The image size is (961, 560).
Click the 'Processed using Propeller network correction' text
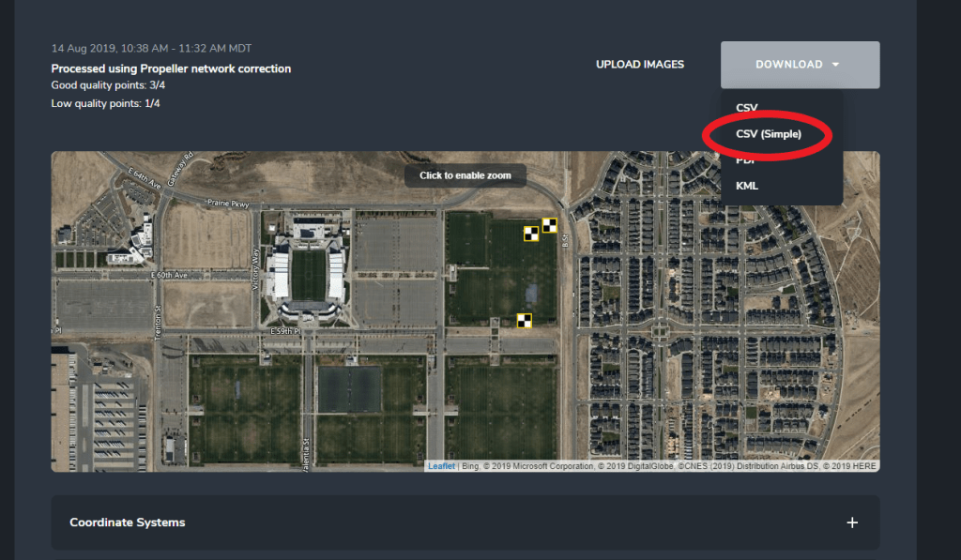[x=171, y=68]
